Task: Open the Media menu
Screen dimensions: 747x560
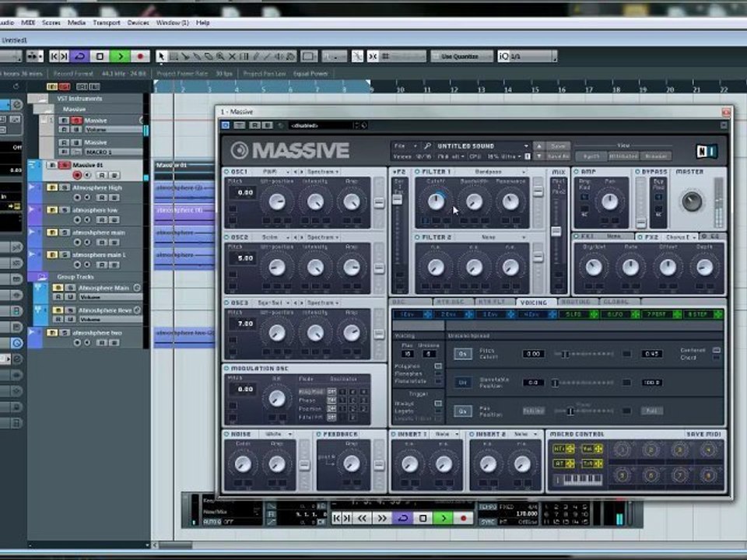Action: click(77, 23)
